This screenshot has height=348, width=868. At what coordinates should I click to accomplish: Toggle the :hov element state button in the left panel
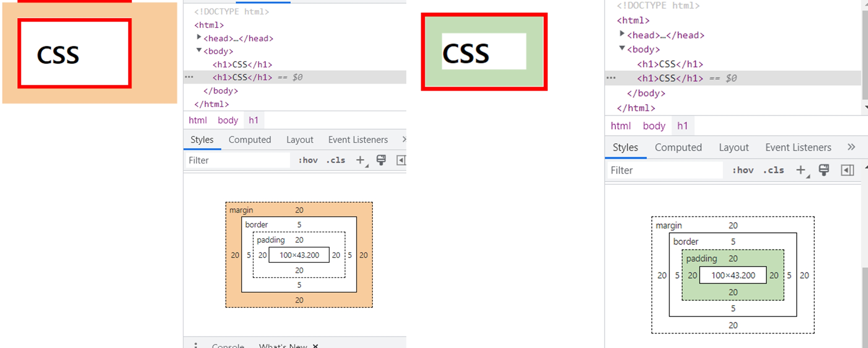point(308,160)
